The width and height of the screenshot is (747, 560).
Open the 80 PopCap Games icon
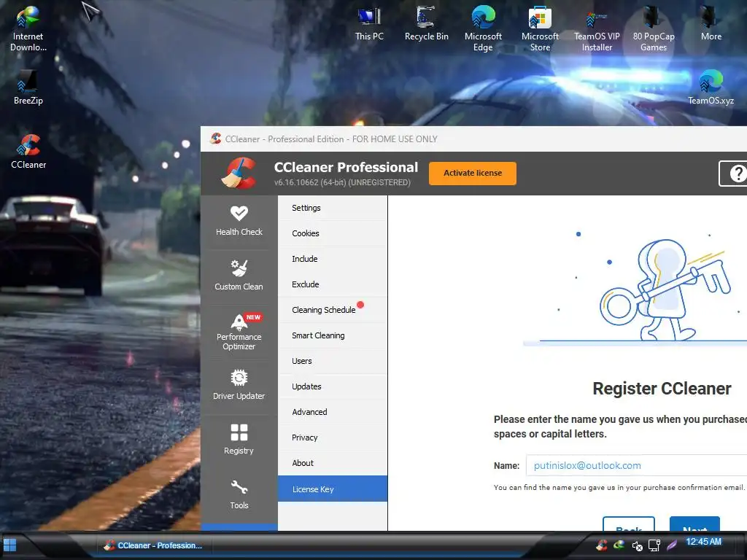[654, 28]
